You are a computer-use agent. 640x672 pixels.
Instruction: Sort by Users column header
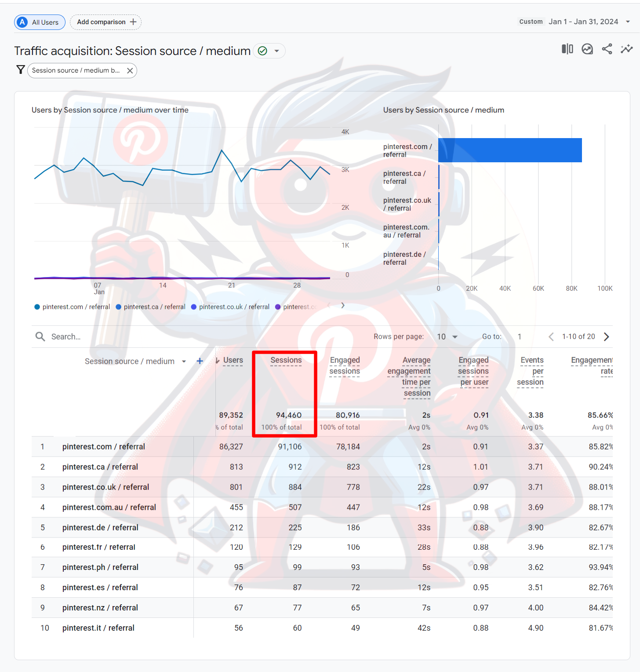coord(233,360)
